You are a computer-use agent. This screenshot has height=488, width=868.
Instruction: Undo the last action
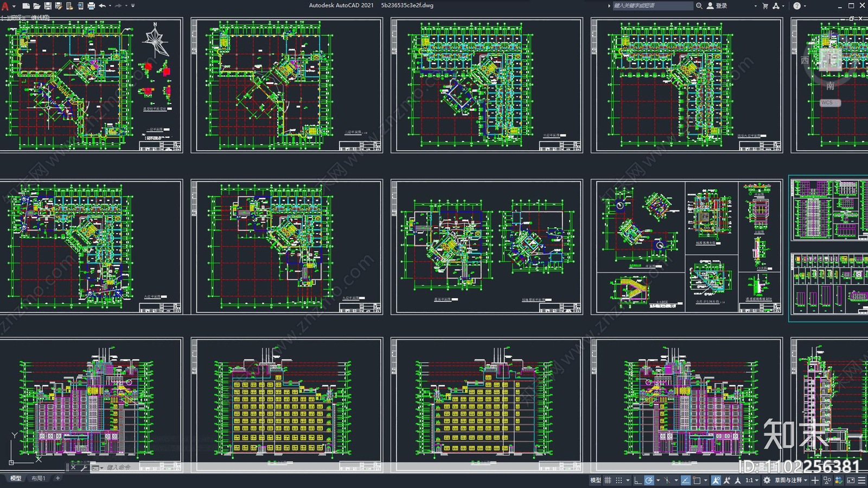pyautogui.click(x=102, y=6)
